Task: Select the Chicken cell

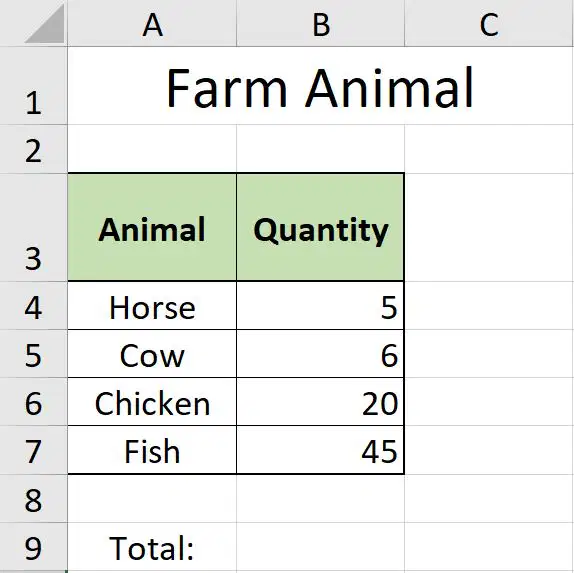Action: pyautogui.click(x=152, y=402)
